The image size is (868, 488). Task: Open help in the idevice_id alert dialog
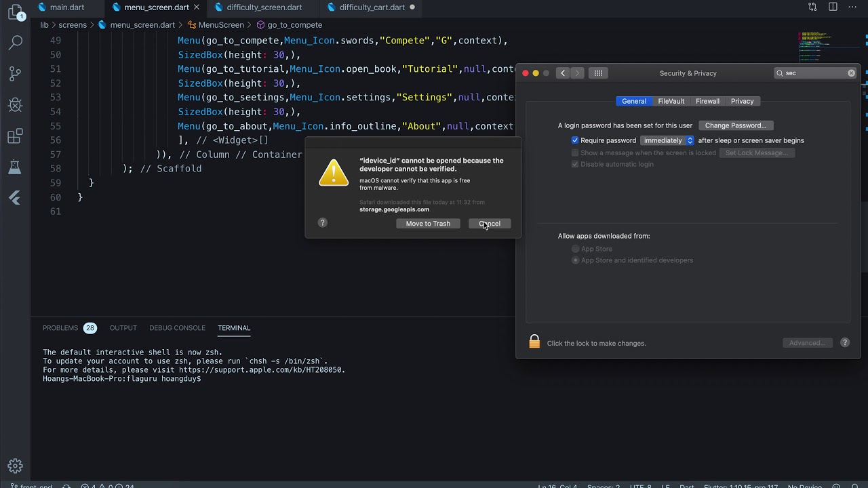point(322,222)
